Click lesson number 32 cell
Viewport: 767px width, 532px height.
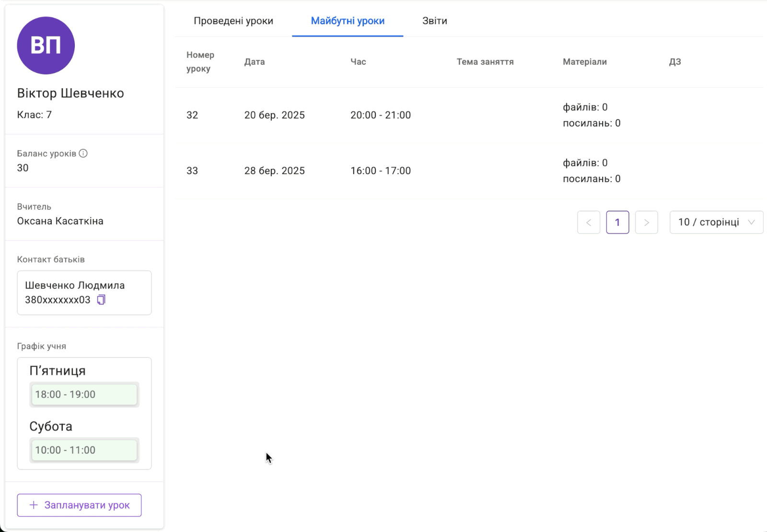192,115
